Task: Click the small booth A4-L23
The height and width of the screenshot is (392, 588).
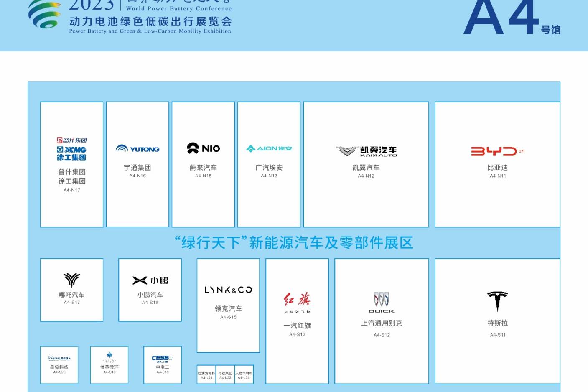Action: coord(244,374)
